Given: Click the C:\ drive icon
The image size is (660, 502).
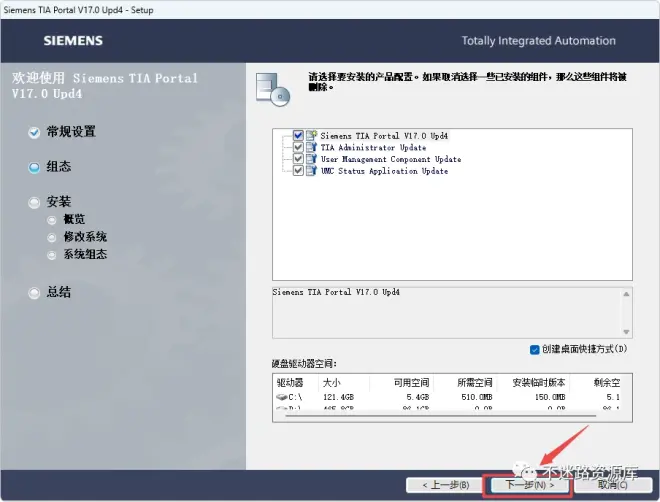Looking at the screenshot, I should point(282,397).
